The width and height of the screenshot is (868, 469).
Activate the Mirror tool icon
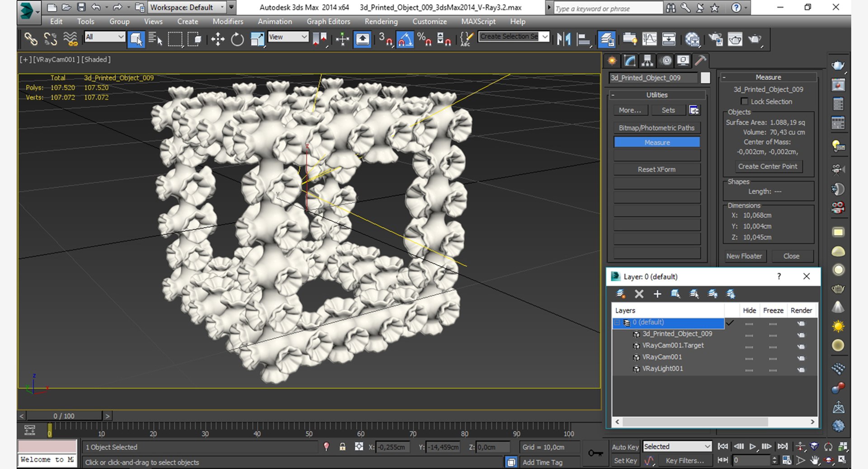coord(564,40)
